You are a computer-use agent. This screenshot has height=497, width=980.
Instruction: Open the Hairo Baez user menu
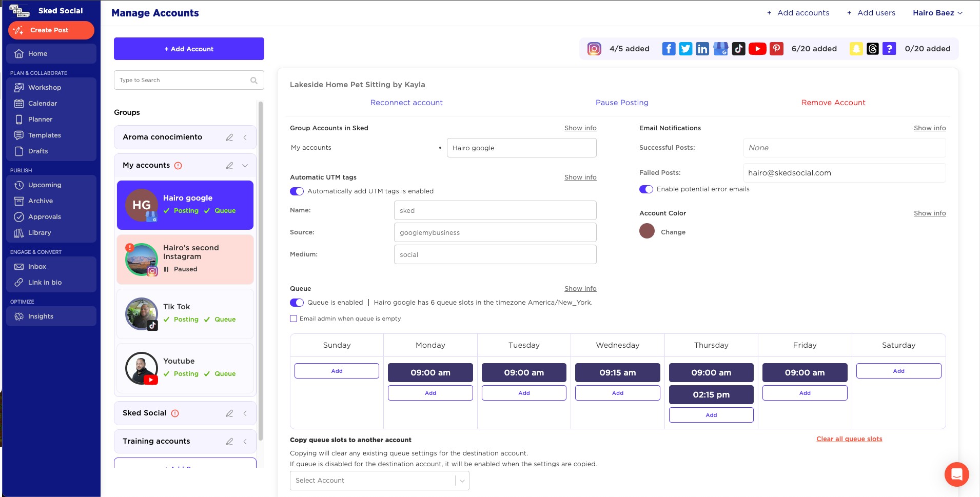click(937, 13)
